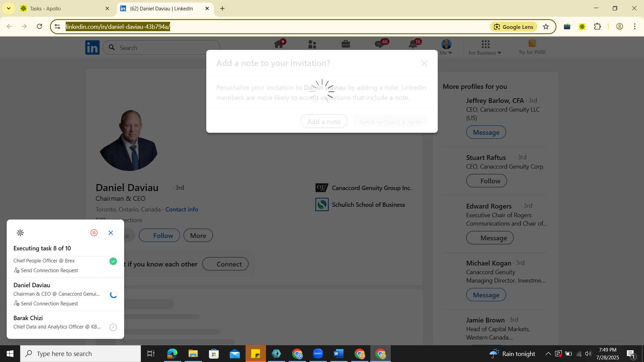This screenshot has height=362, width=644.
Task: Close the Daniel Daviau LinkedIn tab
Action: (207, 8)
